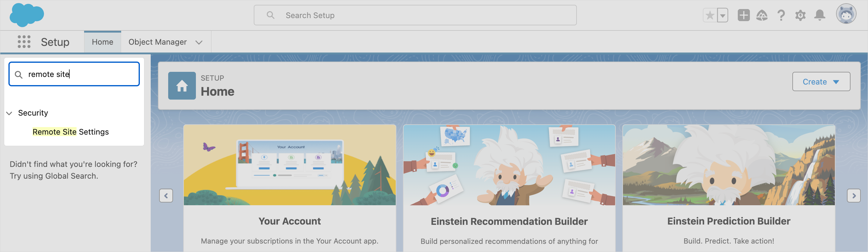Open the Notifications bell
This screenshot has height=252, width=868.
coord(819,15)
